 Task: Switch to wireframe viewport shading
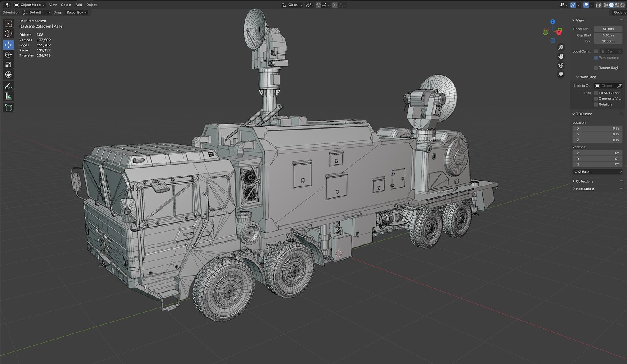tap(606, 5)
